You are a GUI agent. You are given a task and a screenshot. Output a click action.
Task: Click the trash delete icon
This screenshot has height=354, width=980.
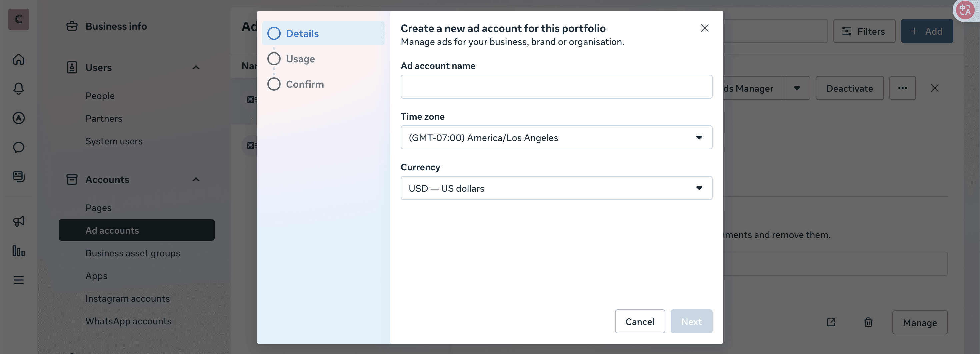[x=868, y=322]
